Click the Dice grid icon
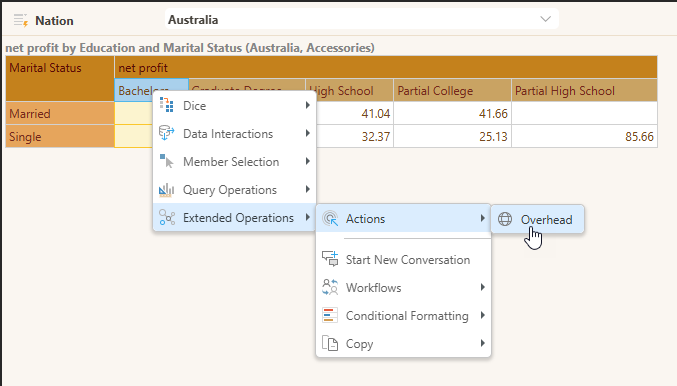The height and width of the screenshot is (386, 677). (x=167, y=105)
